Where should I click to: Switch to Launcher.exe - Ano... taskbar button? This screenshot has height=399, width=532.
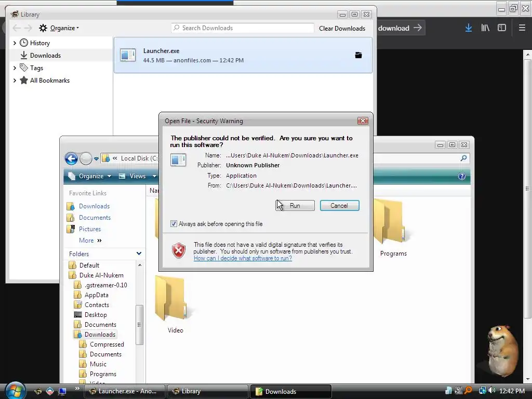click(126, 391)
